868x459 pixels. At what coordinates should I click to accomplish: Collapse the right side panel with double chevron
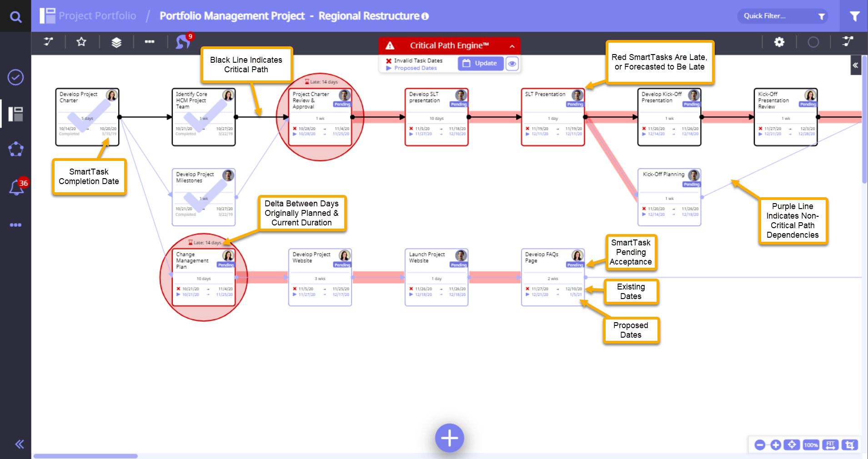click(855, 65)
